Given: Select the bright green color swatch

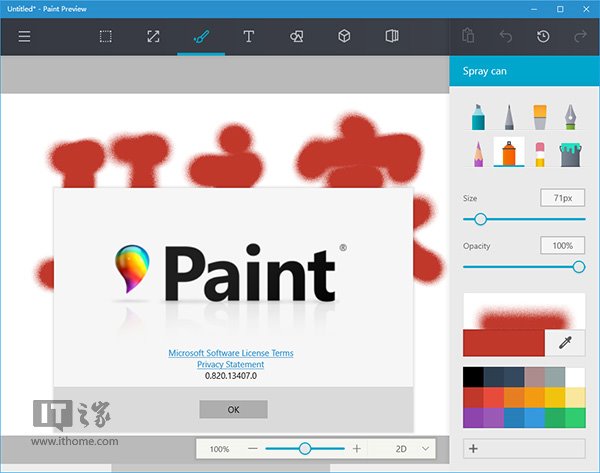Looking at the screenshot, I should coord(575,418).
